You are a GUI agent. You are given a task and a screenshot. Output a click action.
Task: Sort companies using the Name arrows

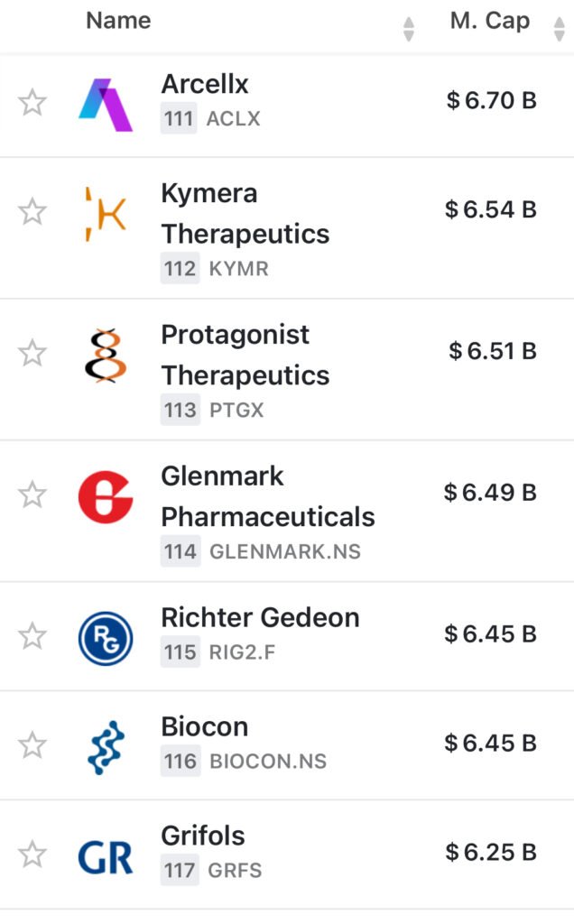click(x=409, y=29)
